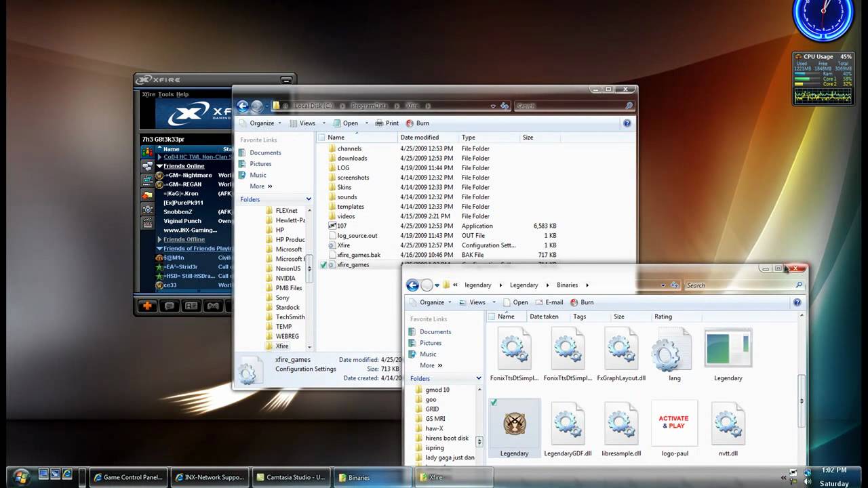Go back in the Binaries folder window
The width and height of the screenshot is (868, 488).
tap(412, 285)
